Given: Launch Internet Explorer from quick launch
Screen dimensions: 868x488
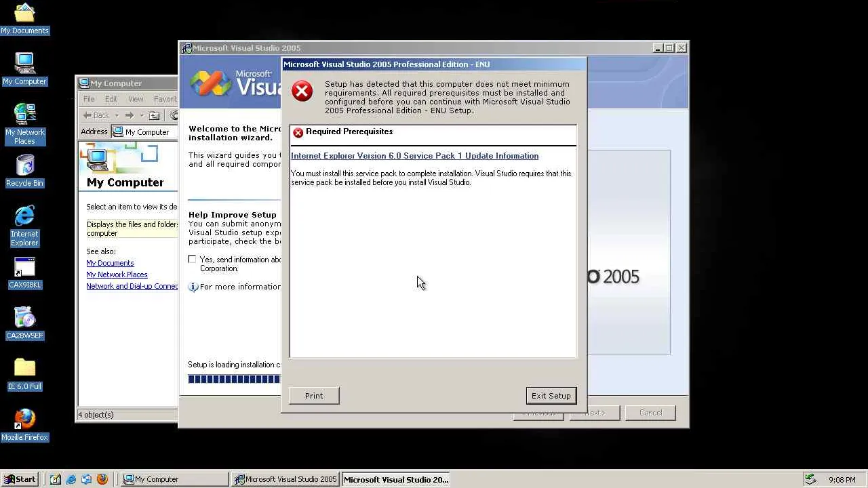Looking at the screenshot, I should [x=71, y=479].
